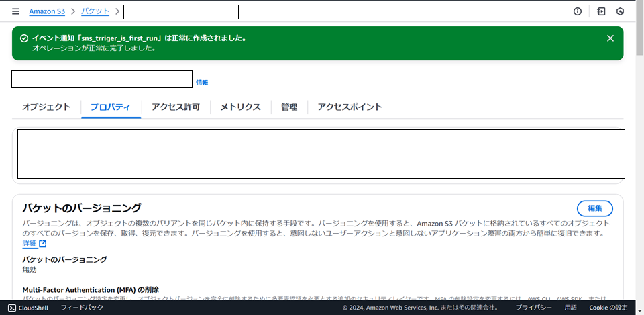Open the 管理 tab
This screenshot has height=315, width=644.
[x=289, y=107]
